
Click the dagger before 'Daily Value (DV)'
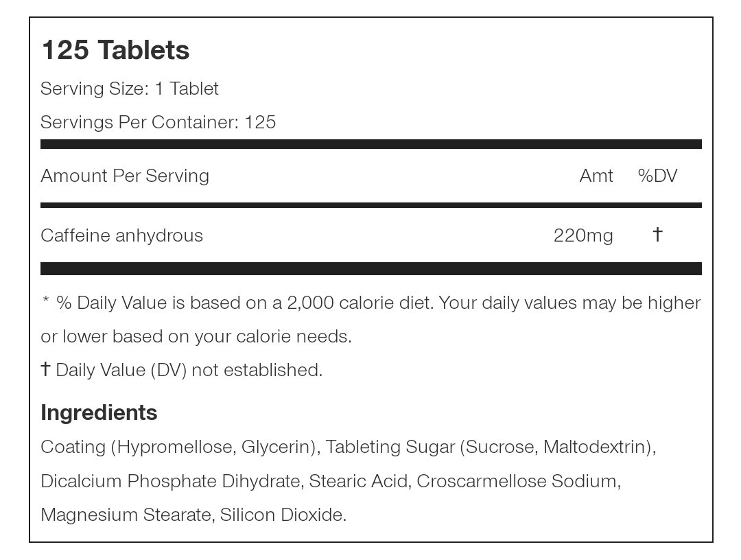(45, 369)
